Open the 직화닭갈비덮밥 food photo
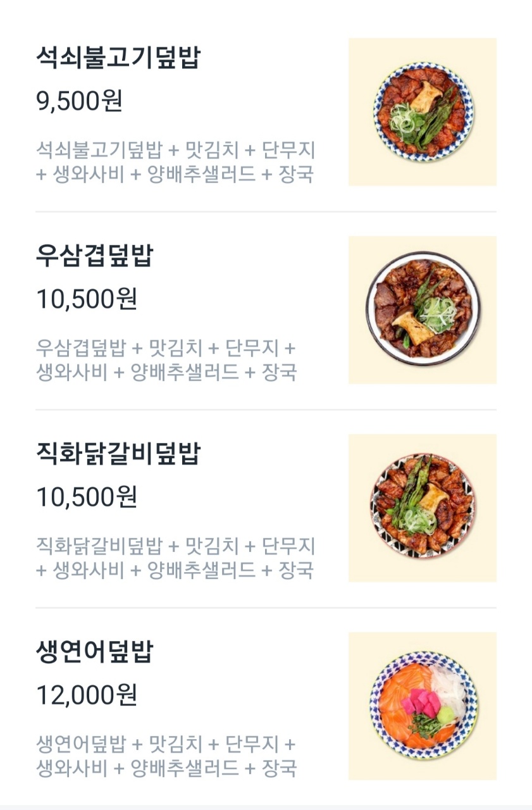This screenshot has height=810, width=532. click(x=422, y=508)
